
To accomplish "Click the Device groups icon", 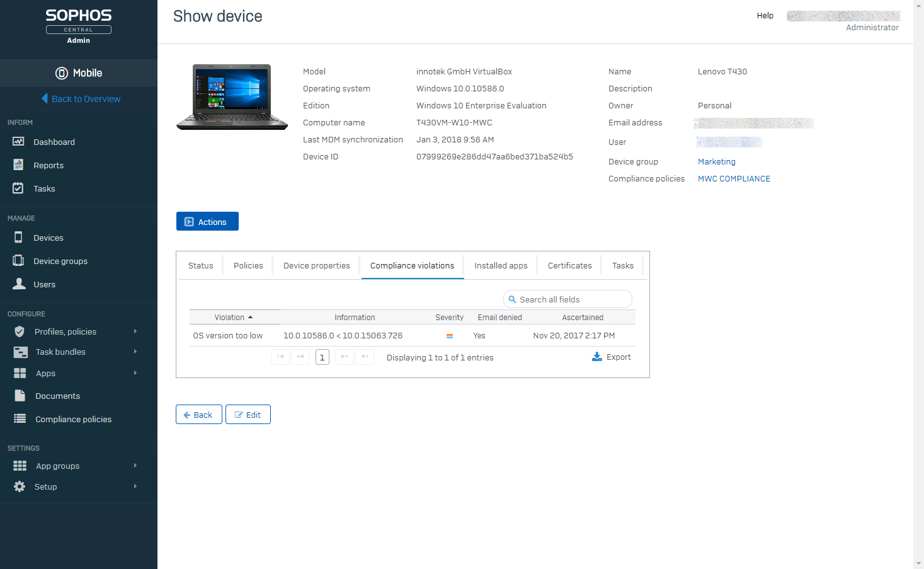I will coord(19,260).
